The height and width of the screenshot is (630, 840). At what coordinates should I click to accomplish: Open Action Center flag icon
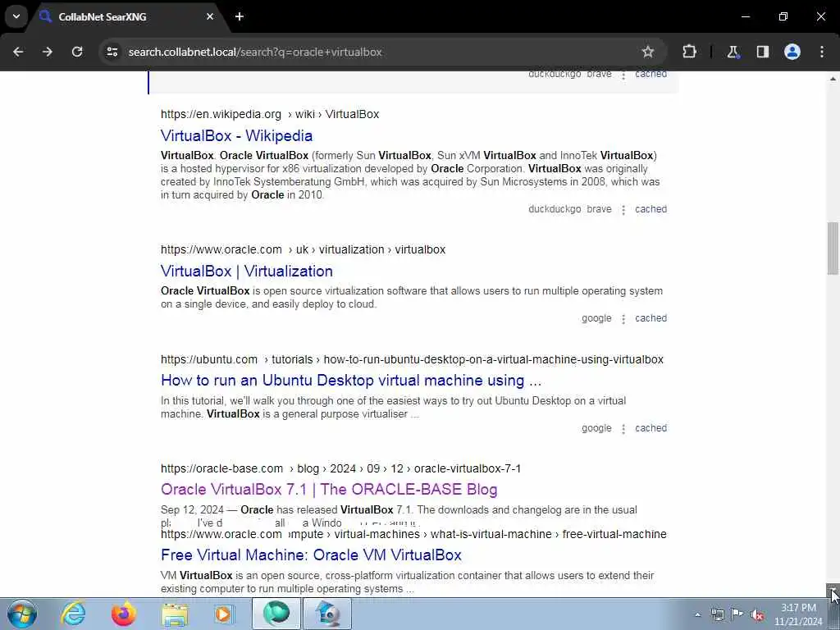(x=737, y=614)
